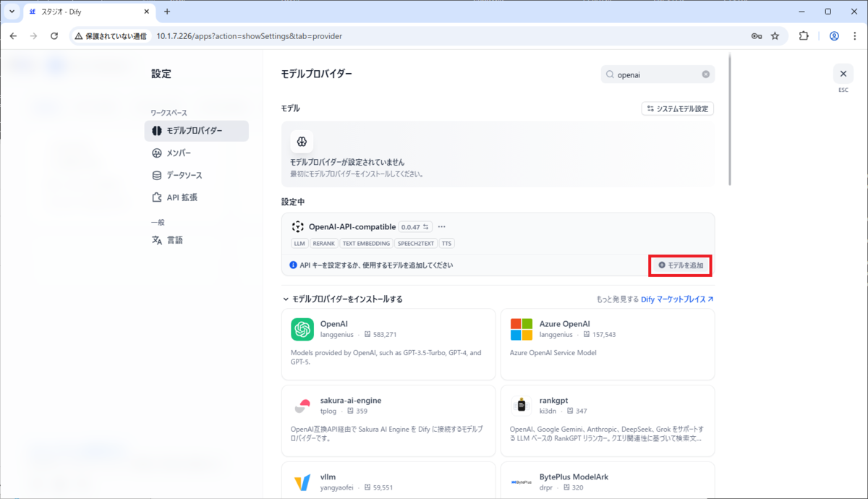Go forward with browser forward arrow
The image size is (868, 499).
tap(33, 35)
